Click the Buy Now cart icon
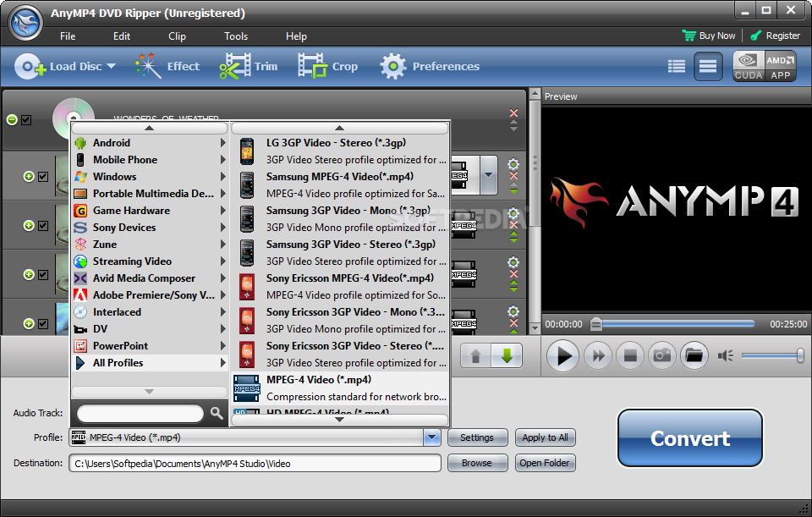Image resolution: width=812 pixels, height=517 pixels. tap(689, 36)
